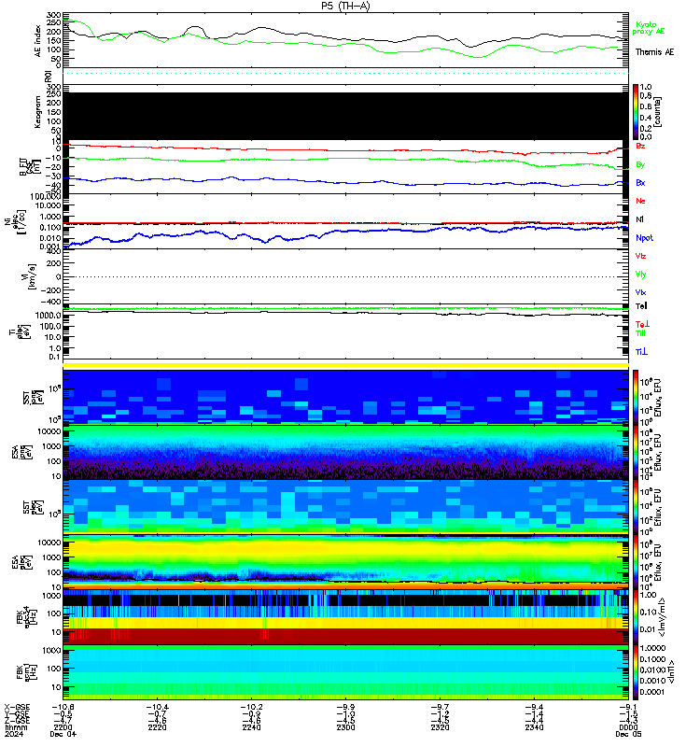Click the green Viy legend label
The image size is (700, 747).
coord(640,275)
